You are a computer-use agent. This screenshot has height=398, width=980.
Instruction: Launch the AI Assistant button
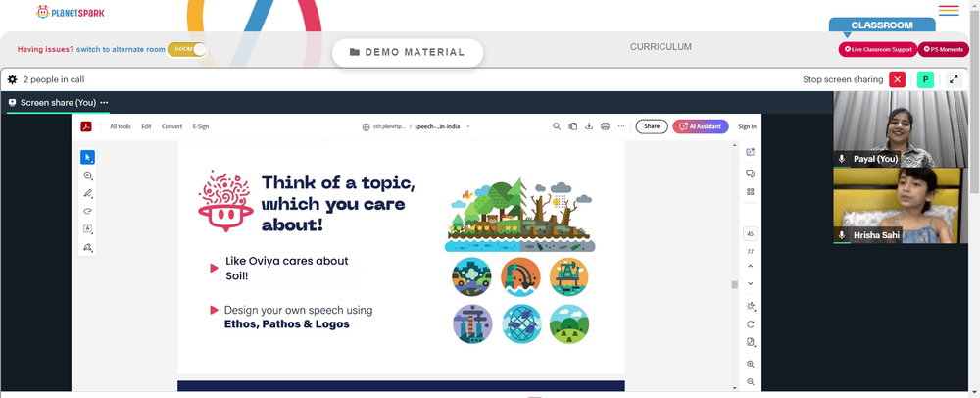(701, 126)
